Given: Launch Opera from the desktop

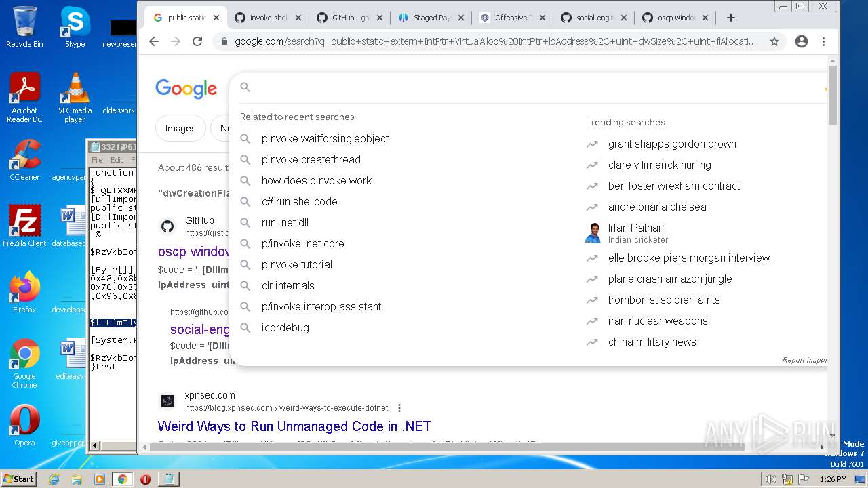Looking at the screenshot, I should [x=24, y=426].
